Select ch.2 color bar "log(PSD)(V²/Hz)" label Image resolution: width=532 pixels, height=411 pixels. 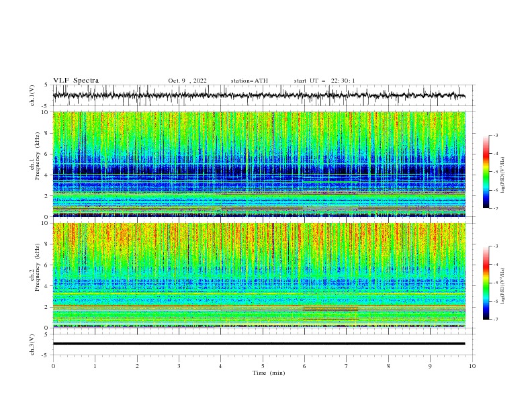502,285
